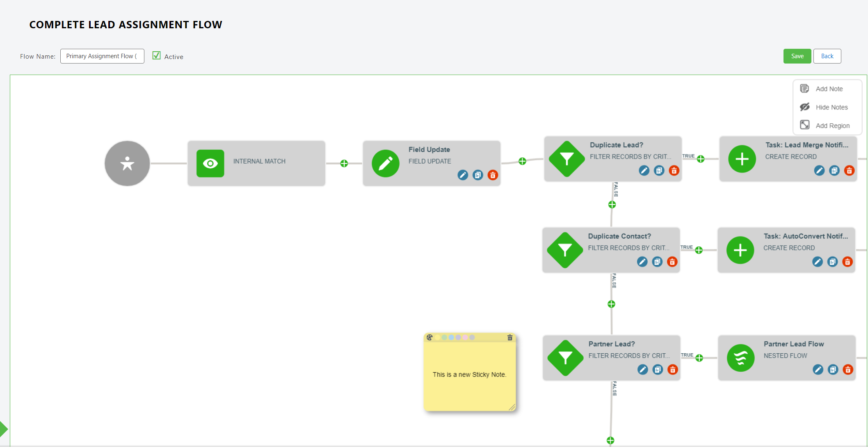Add step on Duplicate Contact? TRUE branch
868x448 pixels.
click(699, 250)
